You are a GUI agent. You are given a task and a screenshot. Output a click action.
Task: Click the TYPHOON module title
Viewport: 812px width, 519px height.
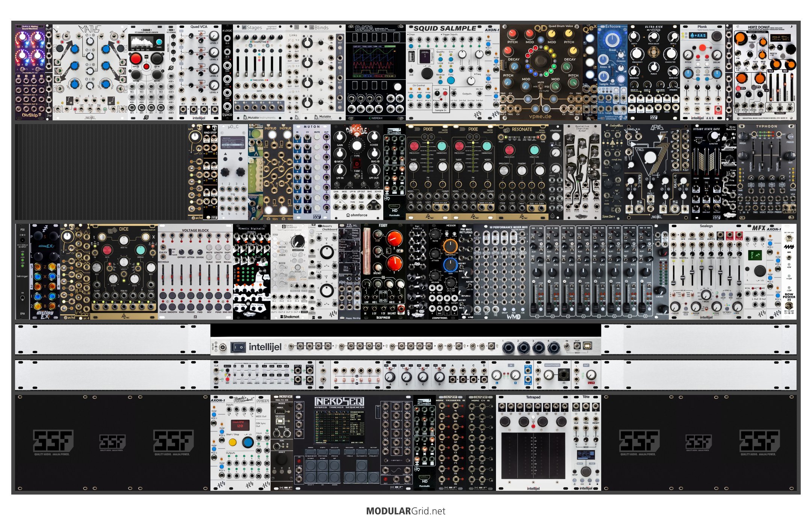(x=766, y=127)
